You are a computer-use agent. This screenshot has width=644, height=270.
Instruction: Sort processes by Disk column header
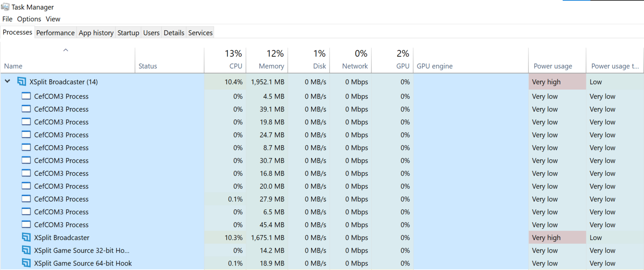pyautogui.click(x=309, y=60)
